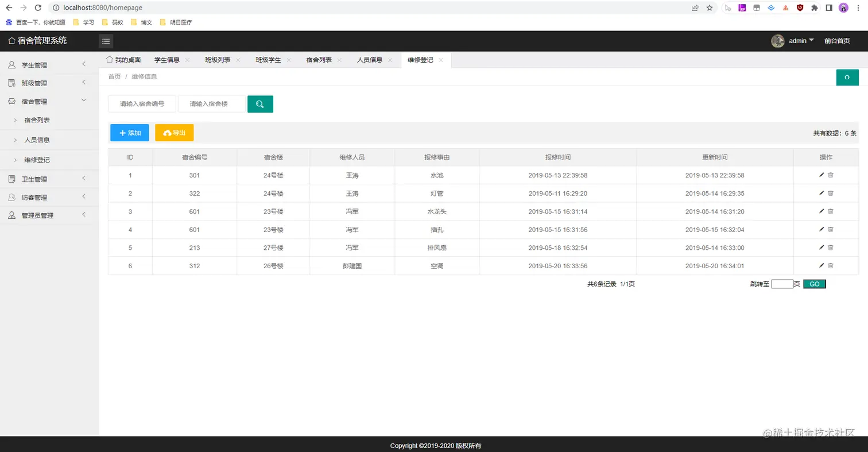The image size is (868, 452).
Task: Click the 彭建国 table cell
Action: tap(352, 266)
